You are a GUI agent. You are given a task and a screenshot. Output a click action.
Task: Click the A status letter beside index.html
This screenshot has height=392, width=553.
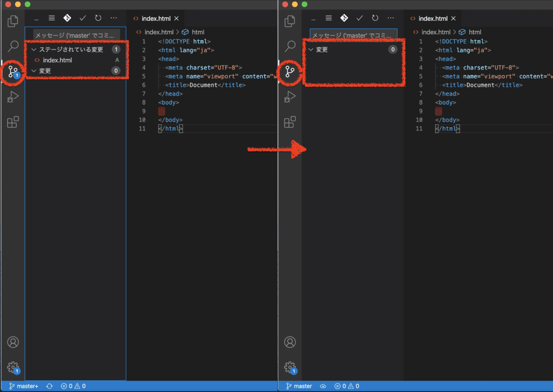pyautogui.click(x=117, y=60)
